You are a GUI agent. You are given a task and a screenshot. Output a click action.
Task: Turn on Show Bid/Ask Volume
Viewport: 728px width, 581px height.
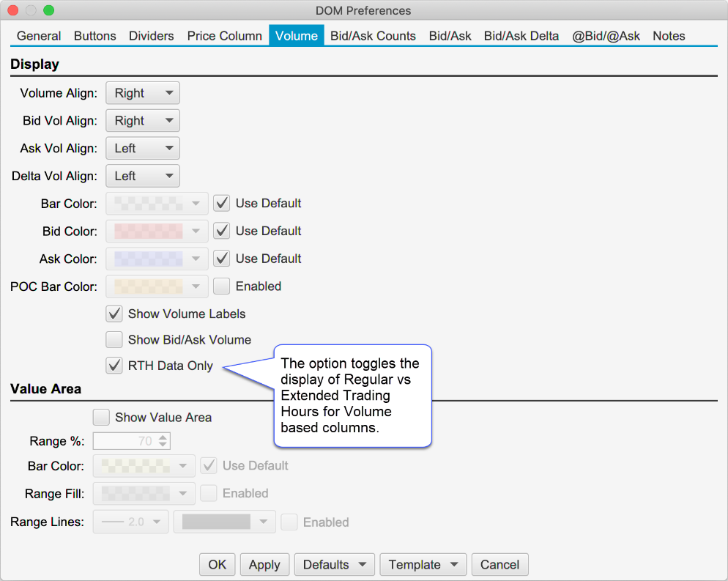tap(114, 340)
